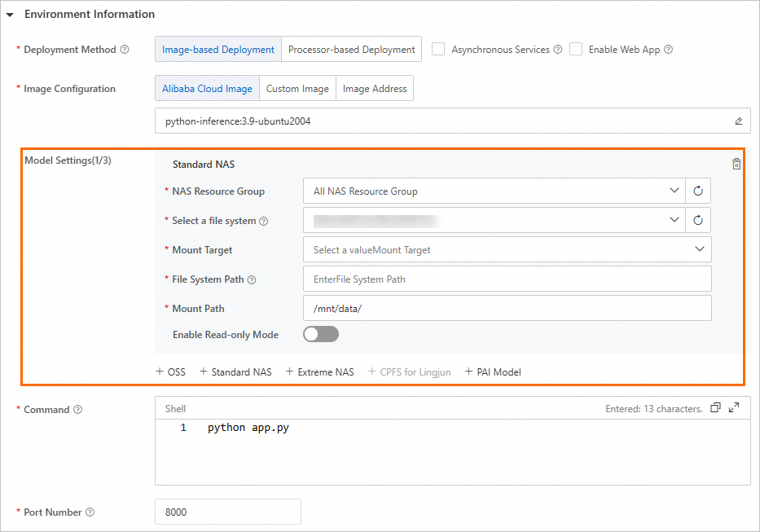Open help tooltip next to Deployment Method
This screenshot has height=532, width=760.
pyautogui.click(x=125, y=50)
